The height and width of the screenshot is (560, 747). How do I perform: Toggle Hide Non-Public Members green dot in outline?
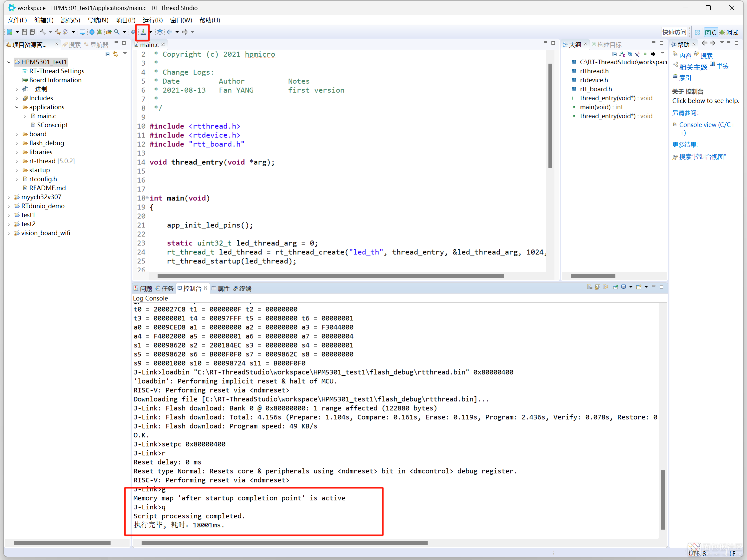(645, 54)
